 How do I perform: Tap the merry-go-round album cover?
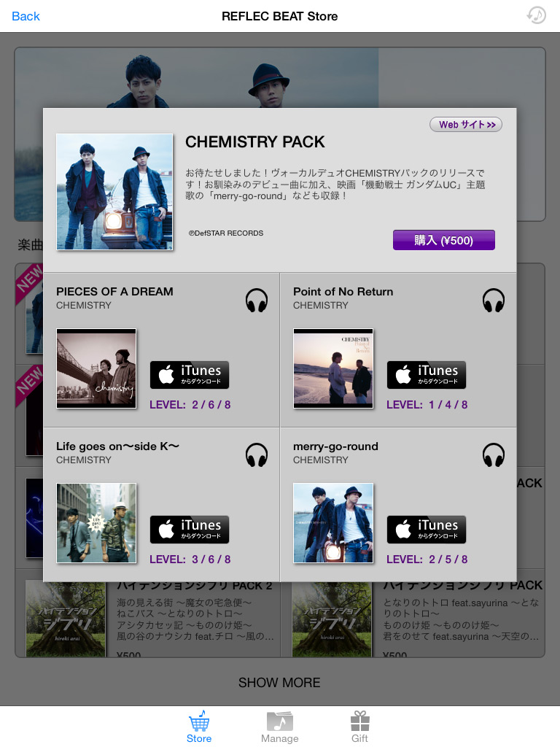click(333, 523)
